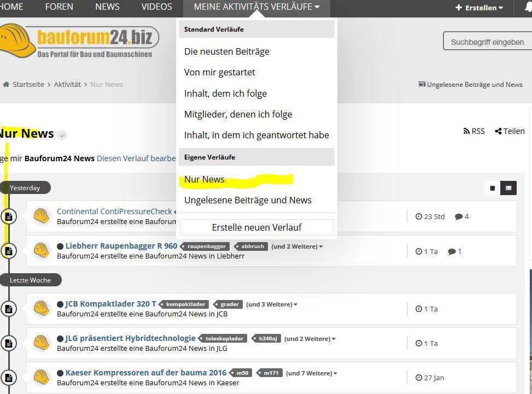Click unread dot before Kaeser Kompressoren
The image size is (532, 394).
[x=60, y=373]
